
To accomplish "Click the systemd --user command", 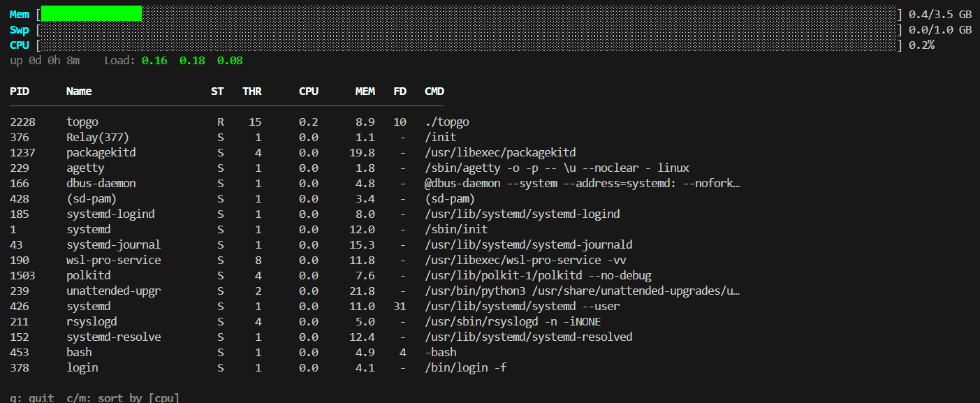I will [522, 307].
